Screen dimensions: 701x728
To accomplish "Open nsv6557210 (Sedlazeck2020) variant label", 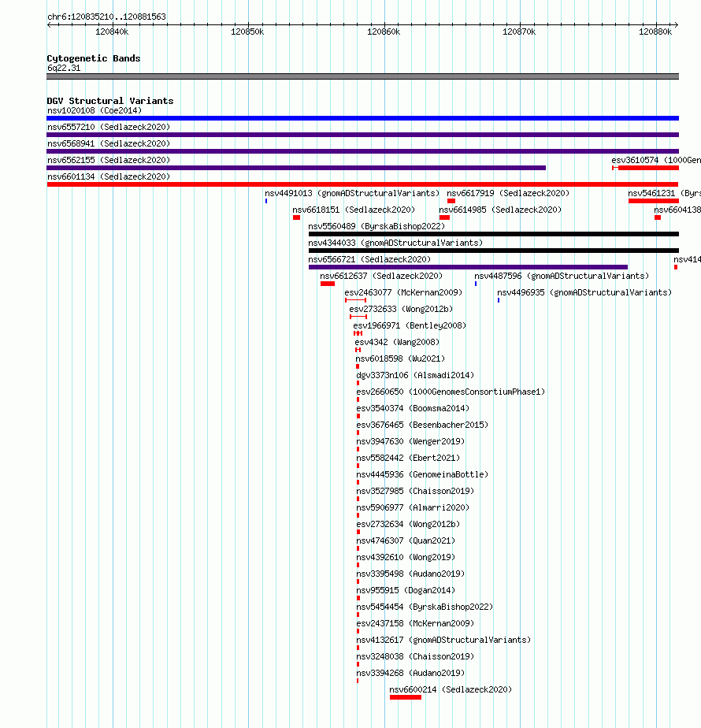I will tap(109, 127).
